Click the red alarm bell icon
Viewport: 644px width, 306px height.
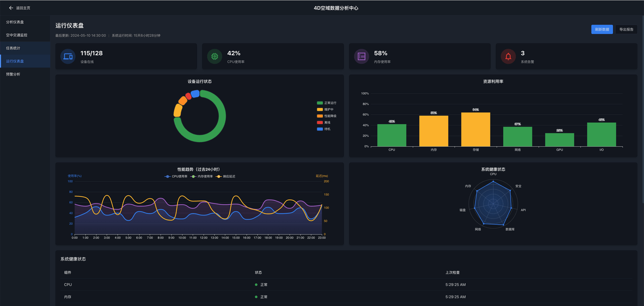point(508,56)
